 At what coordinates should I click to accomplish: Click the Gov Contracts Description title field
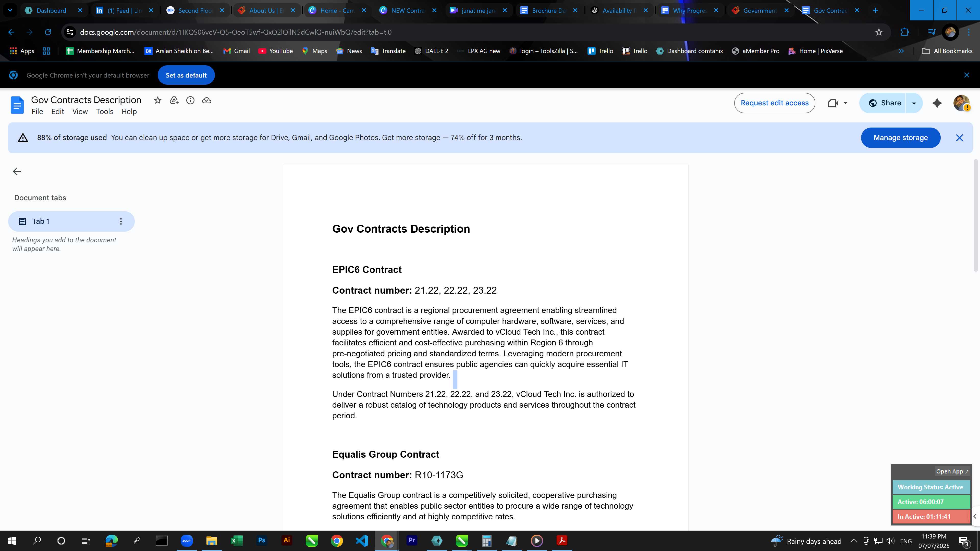[86, 100]
